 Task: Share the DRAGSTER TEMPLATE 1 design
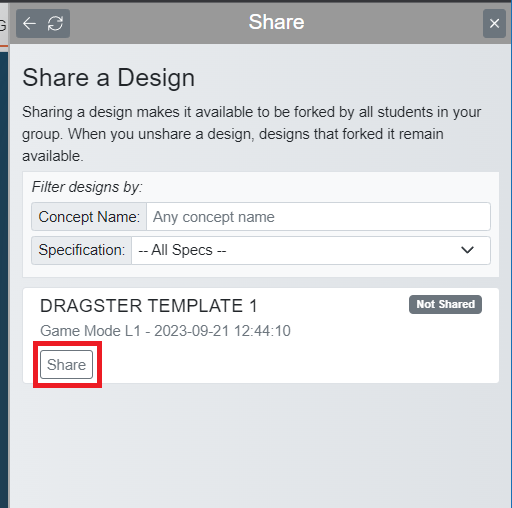(66, 364)
